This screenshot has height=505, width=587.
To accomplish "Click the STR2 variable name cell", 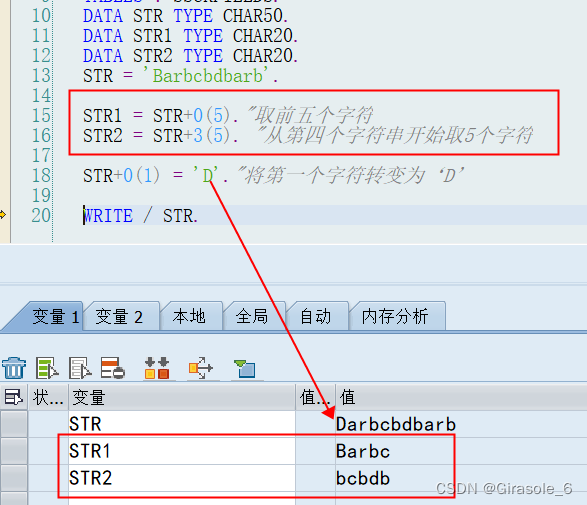I will click(x=182, y=478).
